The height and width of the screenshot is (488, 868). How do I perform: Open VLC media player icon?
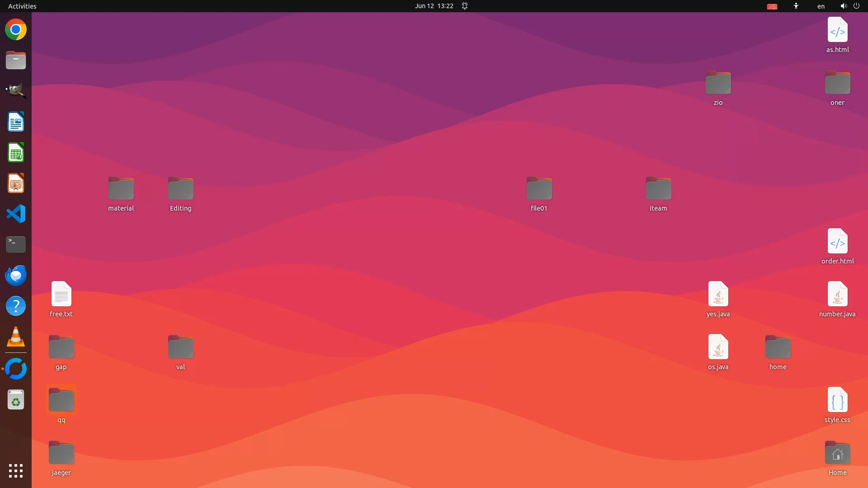(x=16, y=337)
